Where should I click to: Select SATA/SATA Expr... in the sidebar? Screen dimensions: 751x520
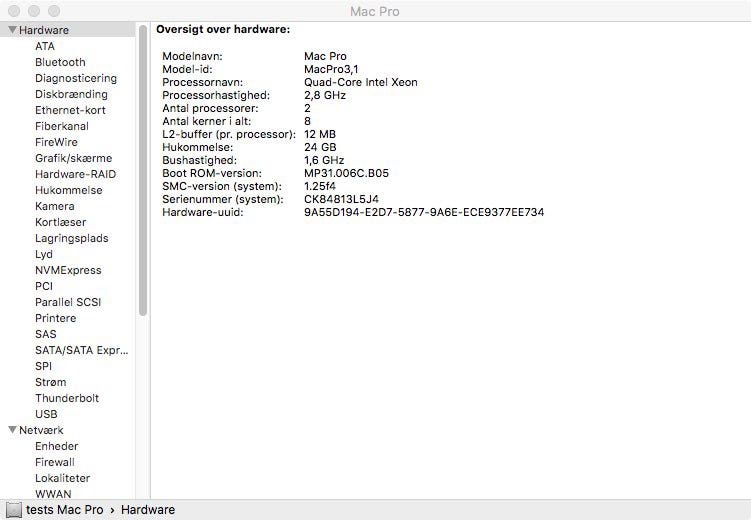click(x=81, y=350)
